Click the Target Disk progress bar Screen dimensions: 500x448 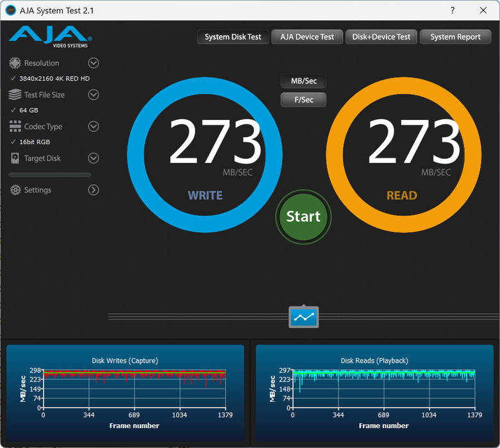(x=50, y=175)
